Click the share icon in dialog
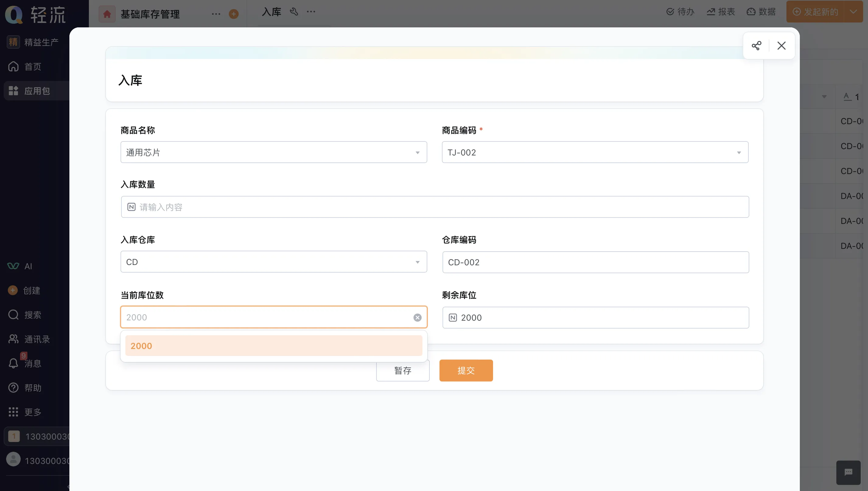This screenshot has width=868, height=491. (x=756, y=46)
